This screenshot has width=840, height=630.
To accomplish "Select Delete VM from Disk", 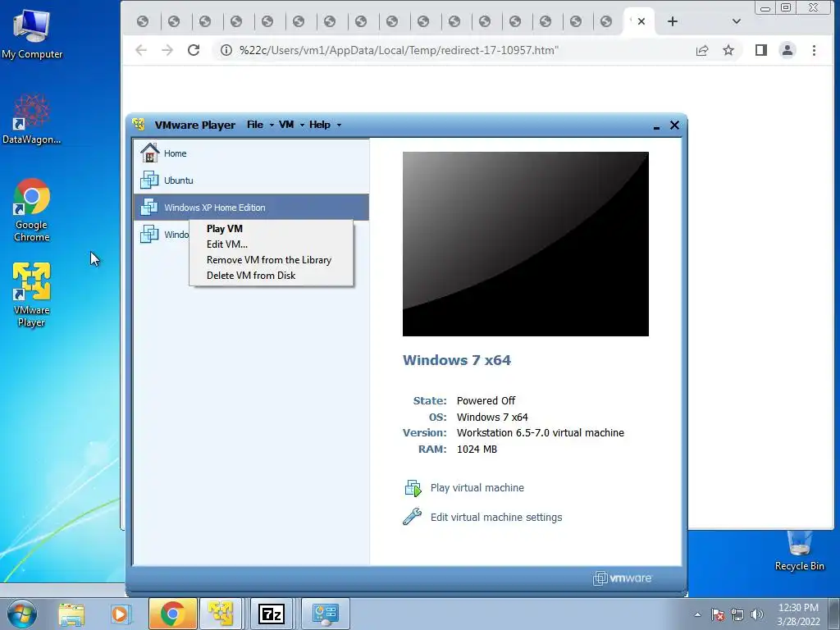I will (251, 275).
